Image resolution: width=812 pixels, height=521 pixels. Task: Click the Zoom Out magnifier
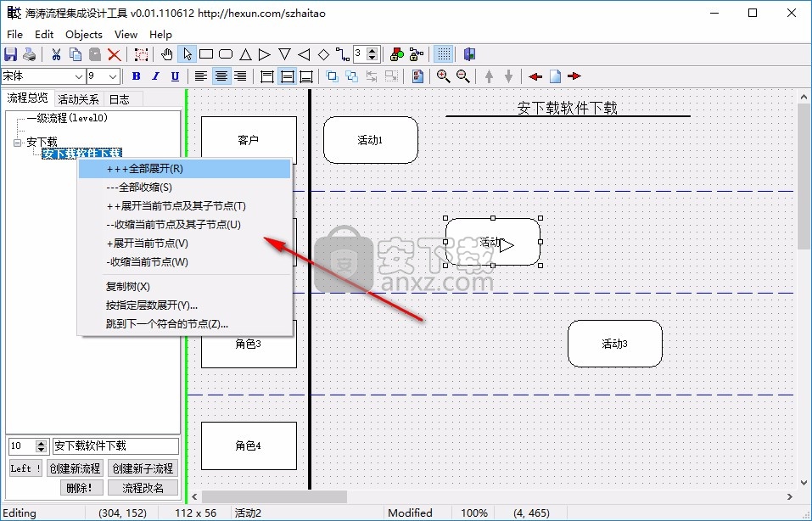463,76
